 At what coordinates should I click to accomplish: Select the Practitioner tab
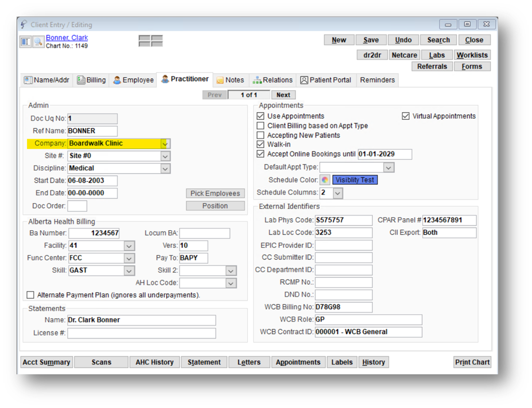(185, 79)
